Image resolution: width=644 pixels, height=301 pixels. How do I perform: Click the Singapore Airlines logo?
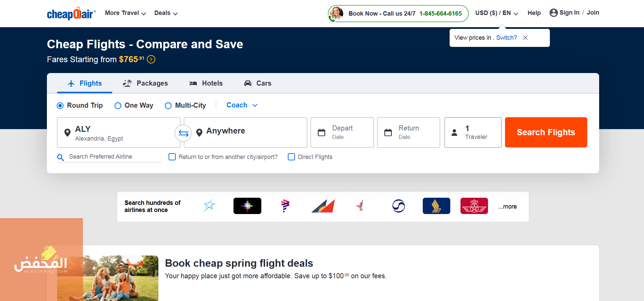[436, 206]
